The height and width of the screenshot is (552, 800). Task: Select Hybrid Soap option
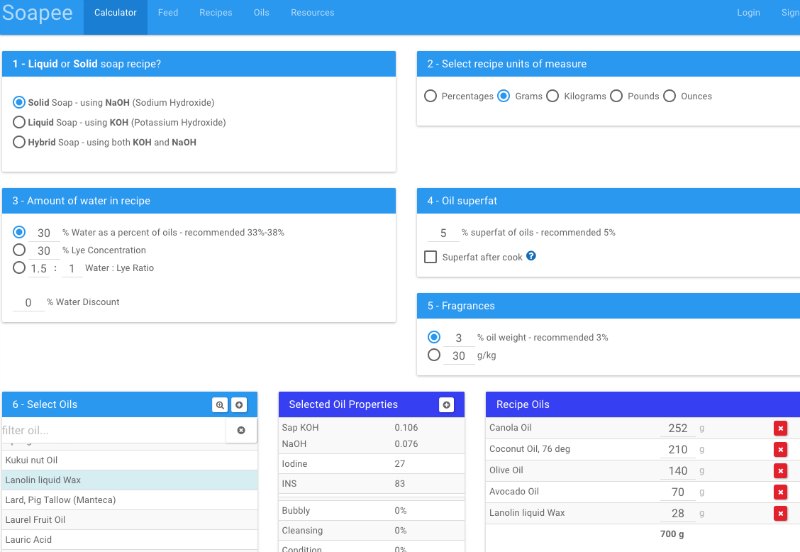[x=19, y=142]
